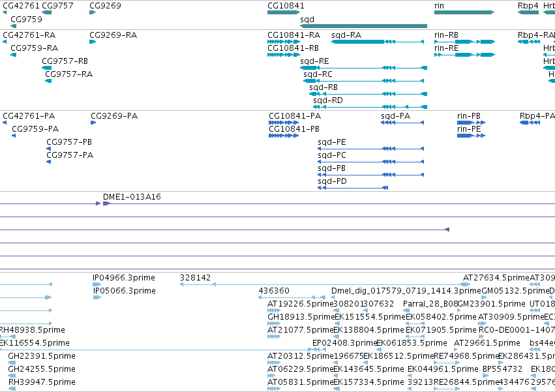Click the IP04966.3prime EST label
This screenshot has width=555, height=392.
[123, 278]
